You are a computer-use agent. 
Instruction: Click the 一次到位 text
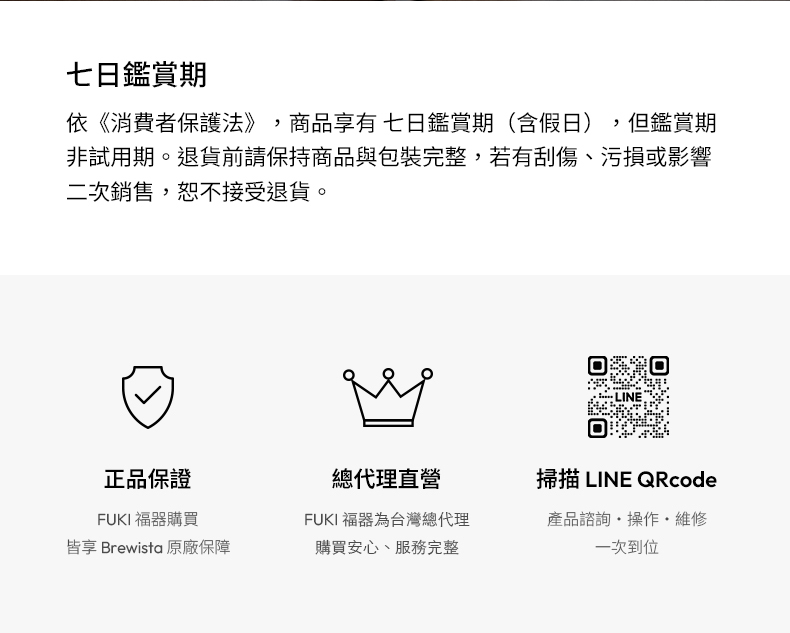[x=627, y=547]
